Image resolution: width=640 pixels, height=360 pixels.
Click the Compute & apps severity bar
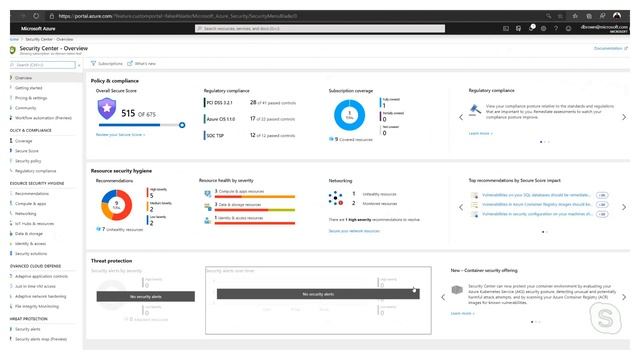coord(255,197)
